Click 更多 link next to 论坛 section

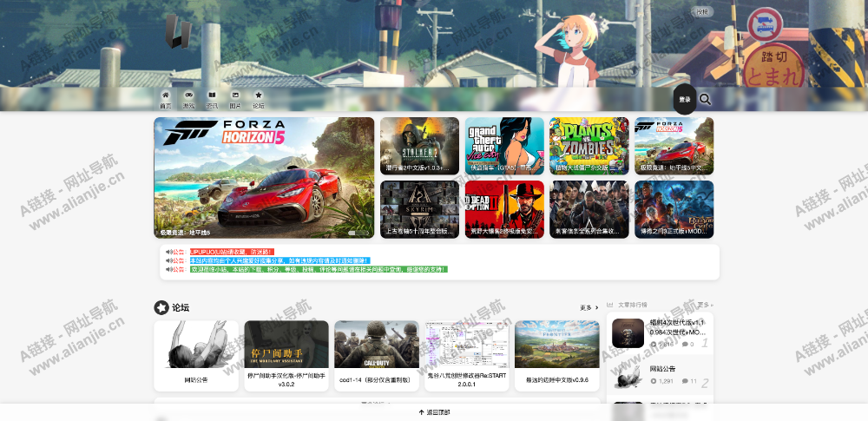click(x=589, y=307)
